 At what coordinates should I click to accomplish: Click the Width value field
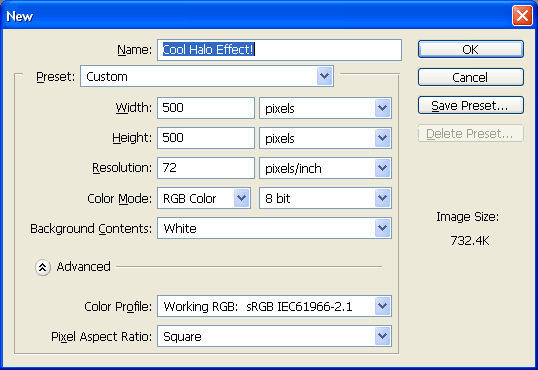[x=206, y=108]
